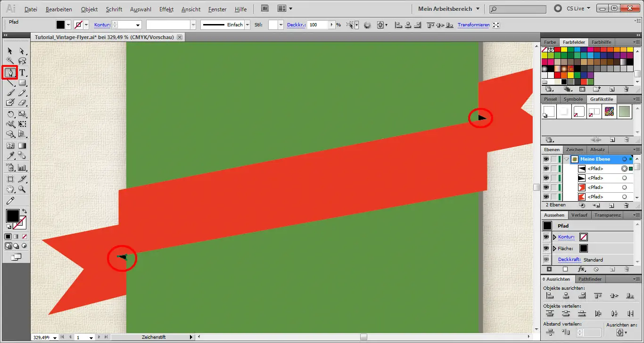Expand the Kontur disclosure triangle in Aussehen
644x343 pixels.
554,237
